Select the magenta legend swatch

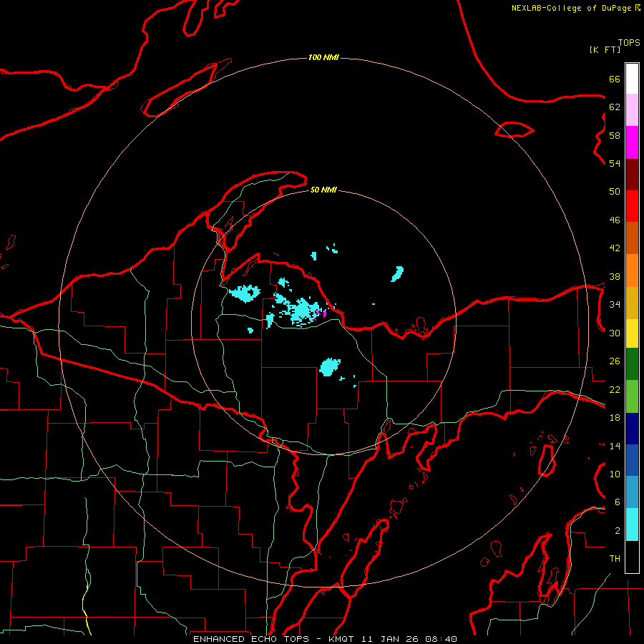[632, 142]
